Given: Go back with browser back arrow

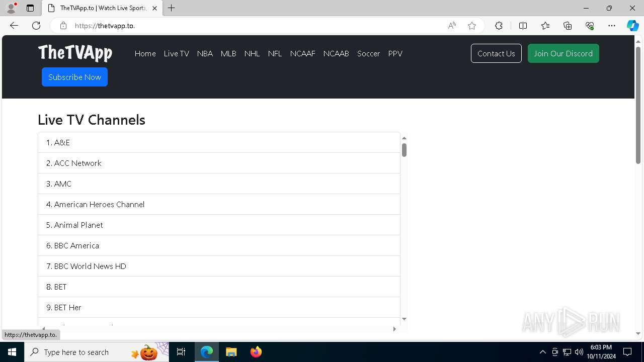Looking at the screenshot, I should pos(14,26).
